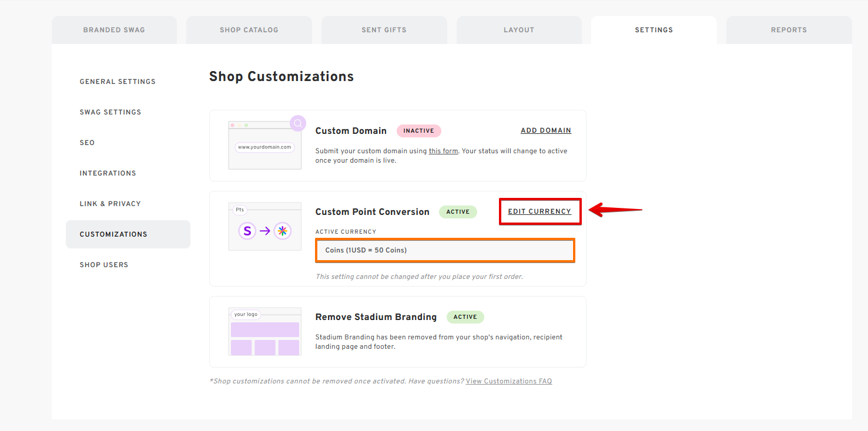Screen dimensions: 868x431
Task: Open Swag Settings in the sidebar
Action: pyautogui.click(x=110, y=112)
